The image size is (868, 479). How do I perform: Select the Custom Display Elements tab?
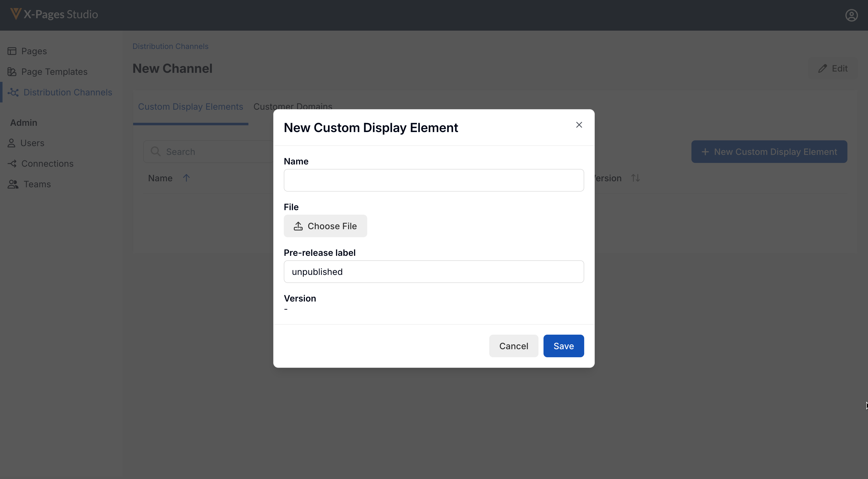[190, 107]
